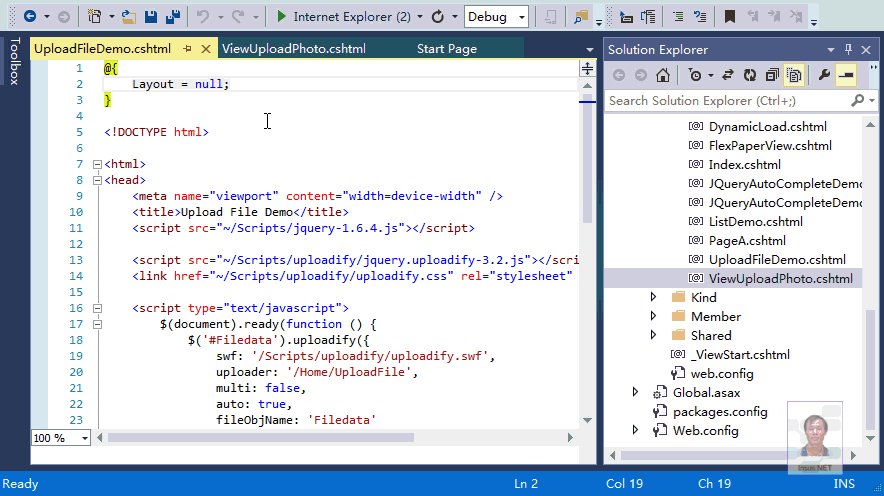Toggle Preview Selected Items in Solution Explorer

click(846, 75)
